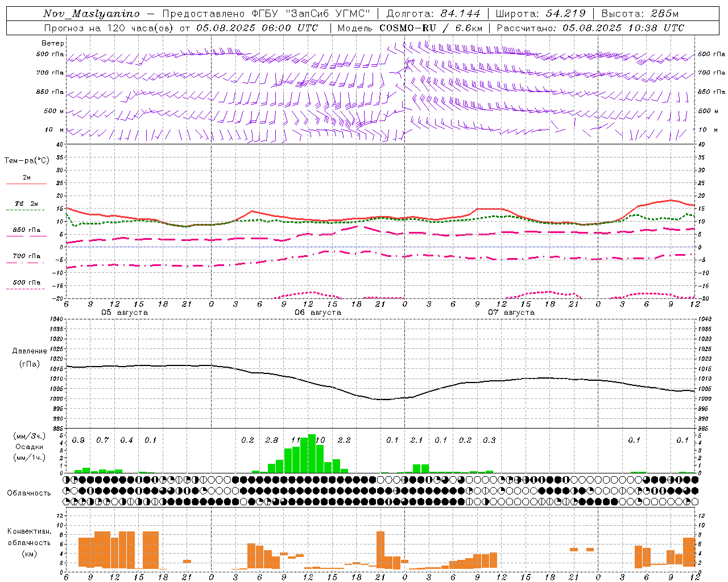Click the Осадки precipitation label
728x582 pixels.
pos(29,447)
